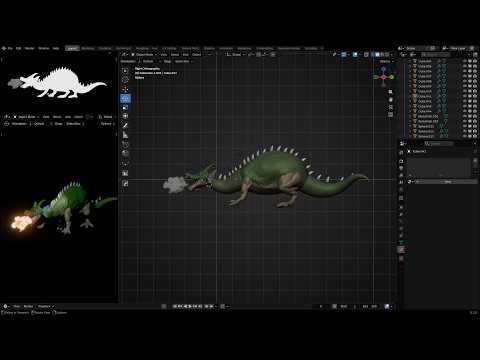Toggle X-ray mode in the viewport header
480x360 pixels.
pos(366,54)
